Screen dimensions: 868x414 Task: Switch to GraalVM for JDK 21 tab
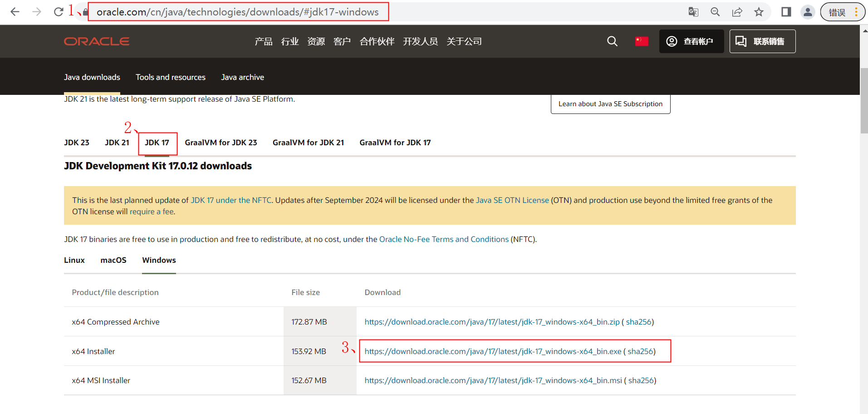309,143
